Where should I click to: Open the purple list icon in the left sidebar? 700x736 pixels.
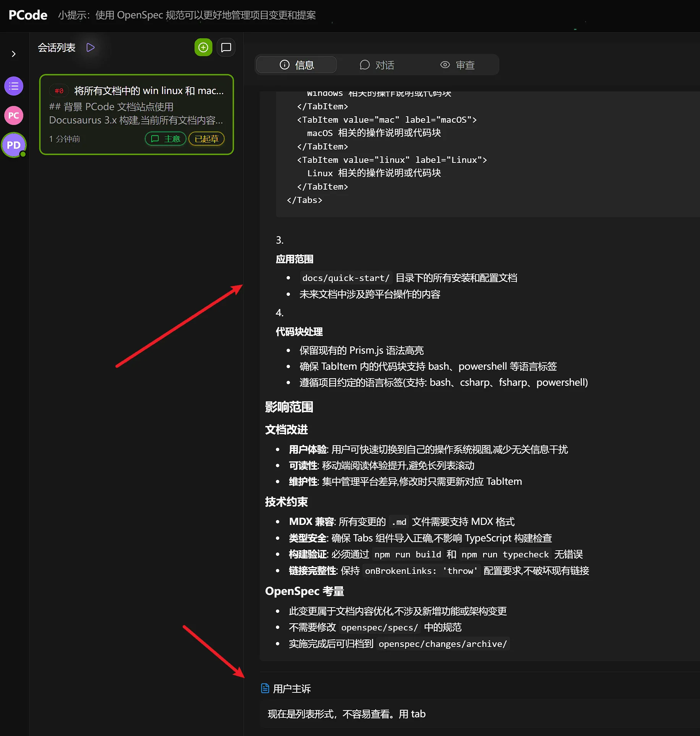pos(13,86)
